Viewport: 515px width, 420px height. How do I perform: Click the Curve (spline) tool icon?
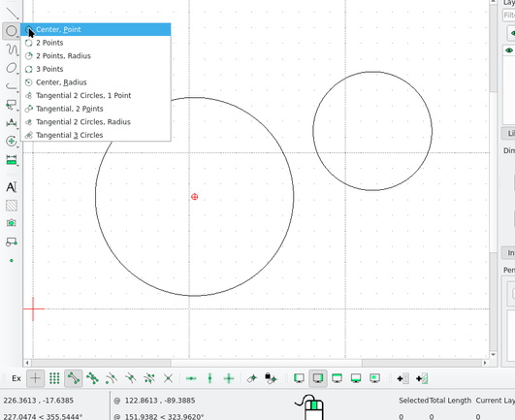pos(12,49)
